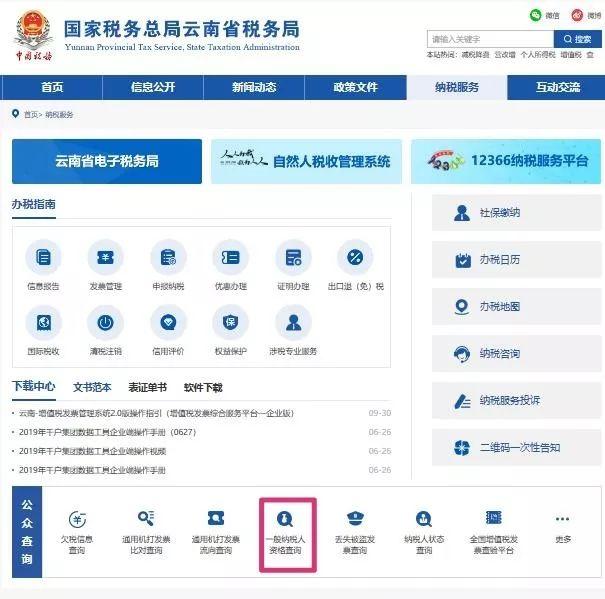Open 通用机打发票流向查询 icon
Image resolution: width=605 pixels, height=599 pixels.
tap(216, 518)
